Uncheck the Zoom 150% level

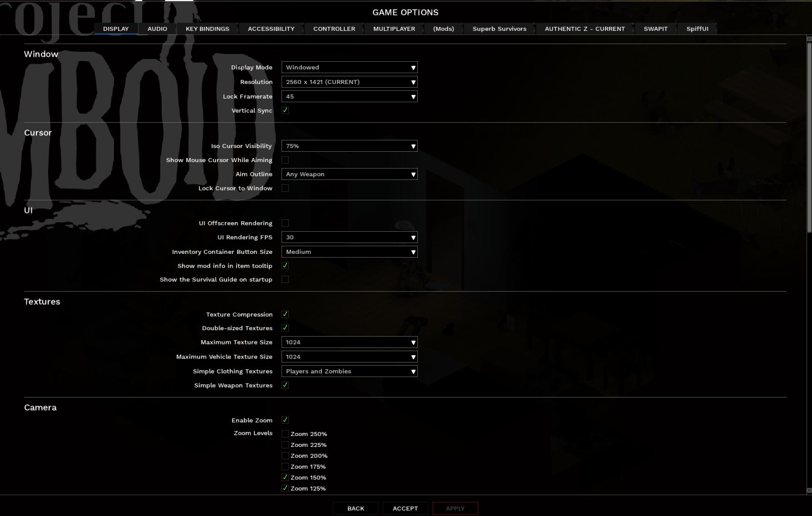[x=285, y=477]
